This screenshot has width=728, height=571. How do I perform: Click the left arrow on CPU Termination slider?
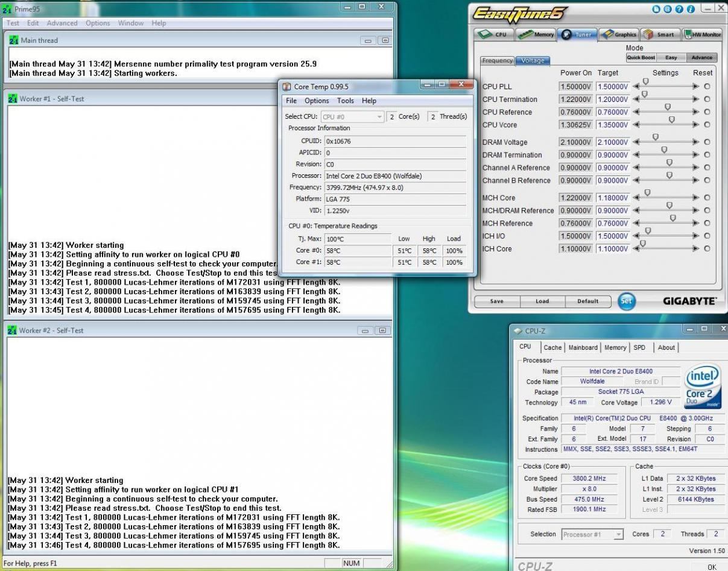[636, 99]
